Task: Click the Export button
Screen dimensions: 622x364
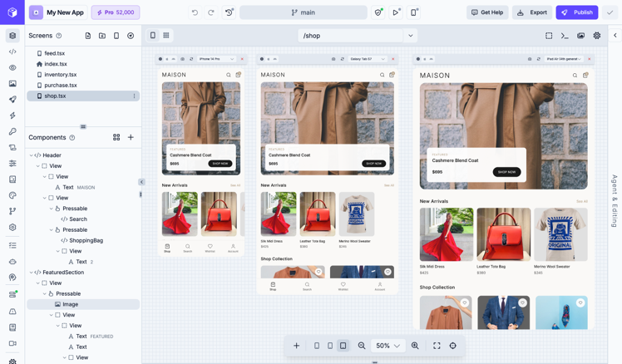Action: [532, 12]
